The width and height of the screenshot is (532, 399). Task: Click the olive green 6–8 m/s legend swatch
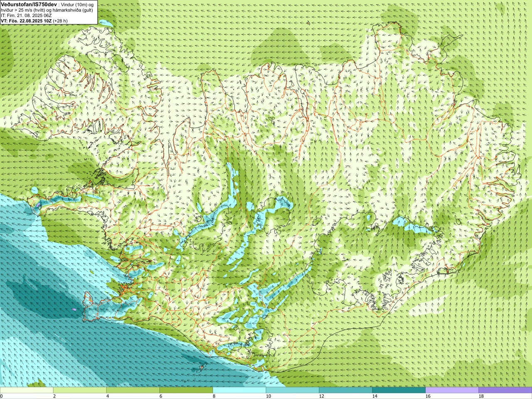[x=186, y=390]
